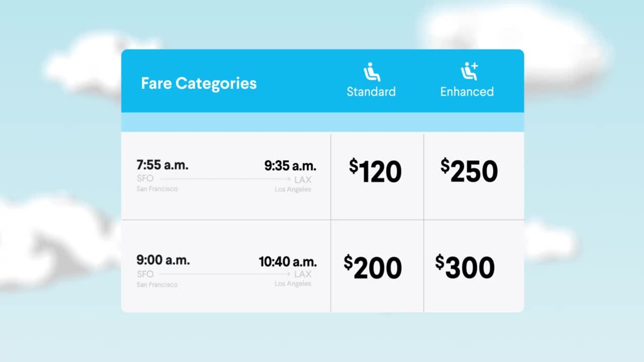
Task: Click the Fare Categories heading
Action: click(x=199, y=83)
